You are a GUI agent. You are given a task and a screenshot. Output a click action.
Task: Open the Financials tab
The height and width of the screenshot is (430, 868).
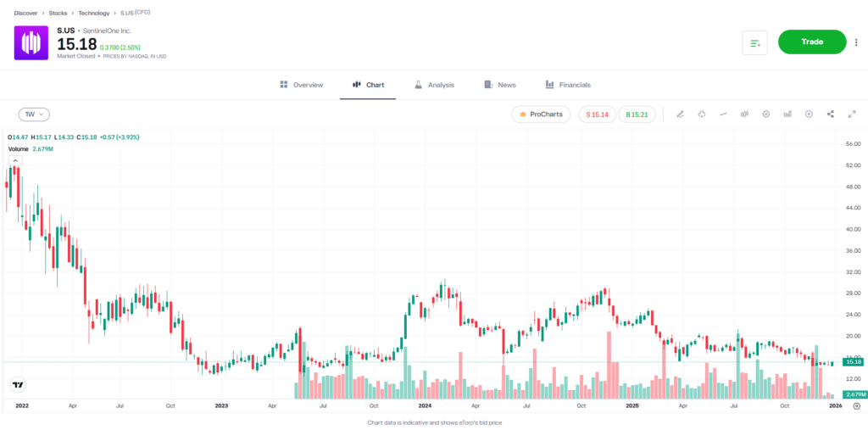pyautogui.click(x=568, y=85)
